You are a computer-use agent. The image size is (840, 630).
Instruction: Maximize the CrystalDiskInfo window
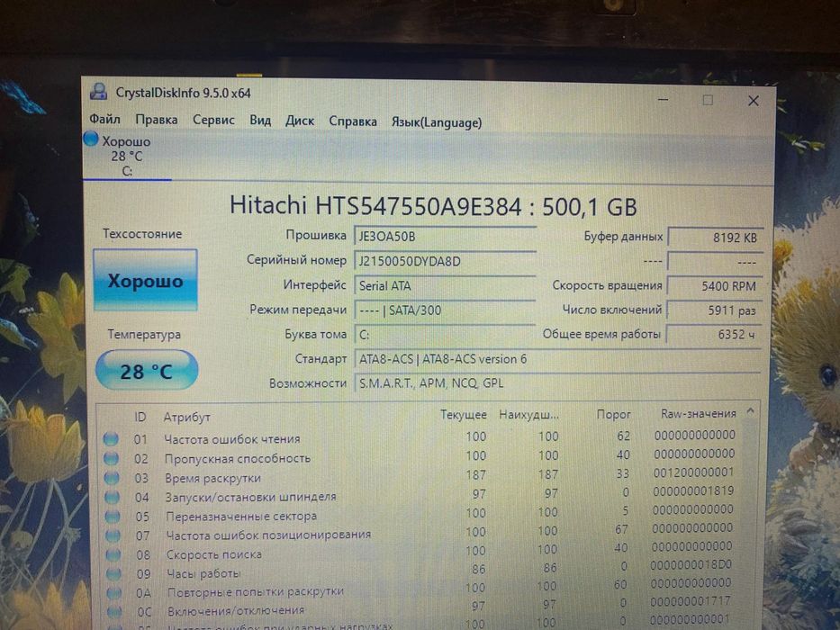pyautogui.click(x=708, y=100)
